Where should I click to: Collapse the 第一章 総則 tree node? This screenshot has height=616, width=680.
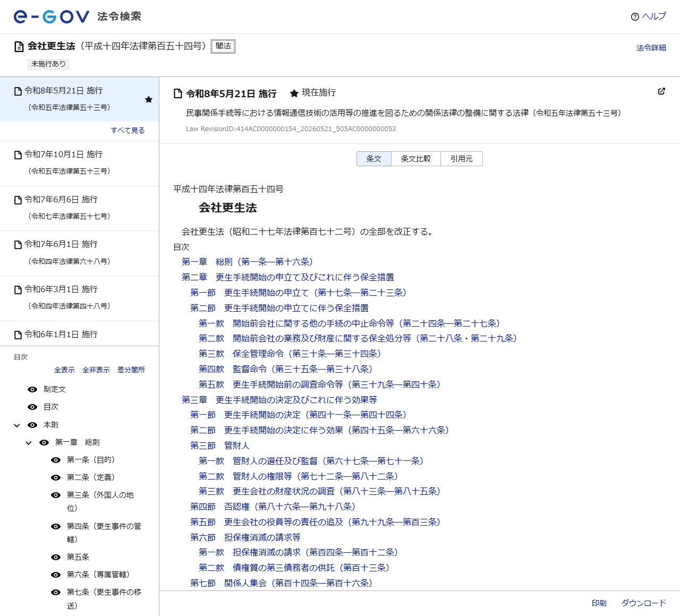(x=29, y=443)
